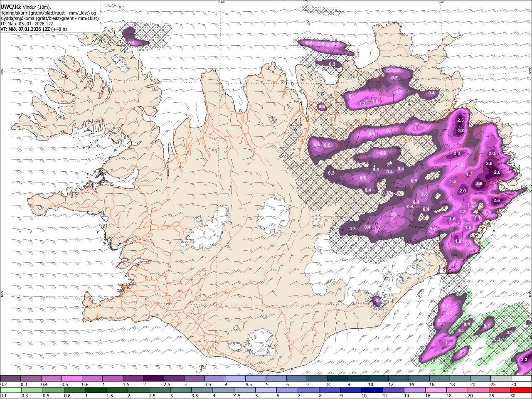Select the darkest green swatch labeled 1 in bottom legend

pyautogui.click(x=96, y=390)
